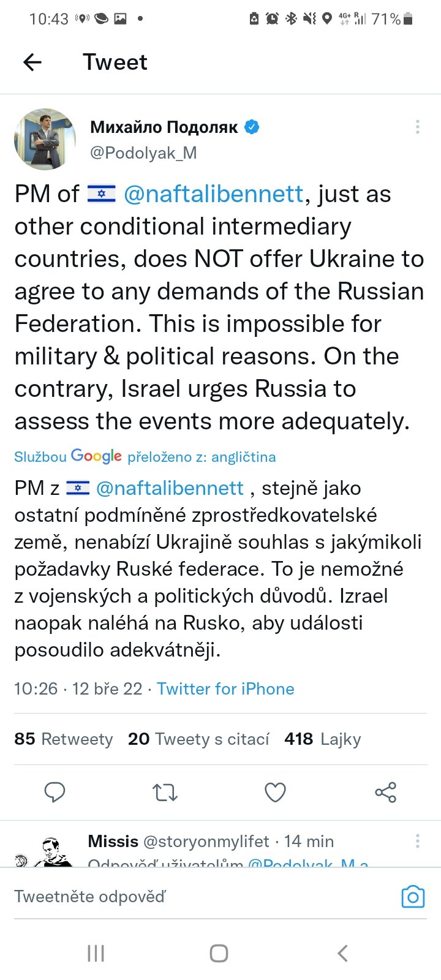
Task: Open the @naftalibennett mention in original tweet
Action: [x=213, y=194]
